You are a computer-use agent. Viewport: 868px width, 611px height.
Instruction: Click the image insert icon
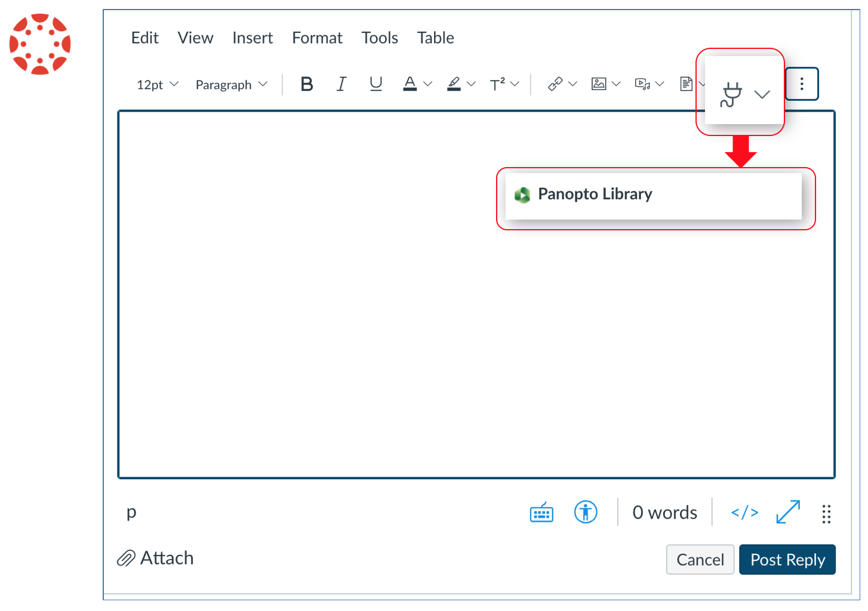[599, 84]
